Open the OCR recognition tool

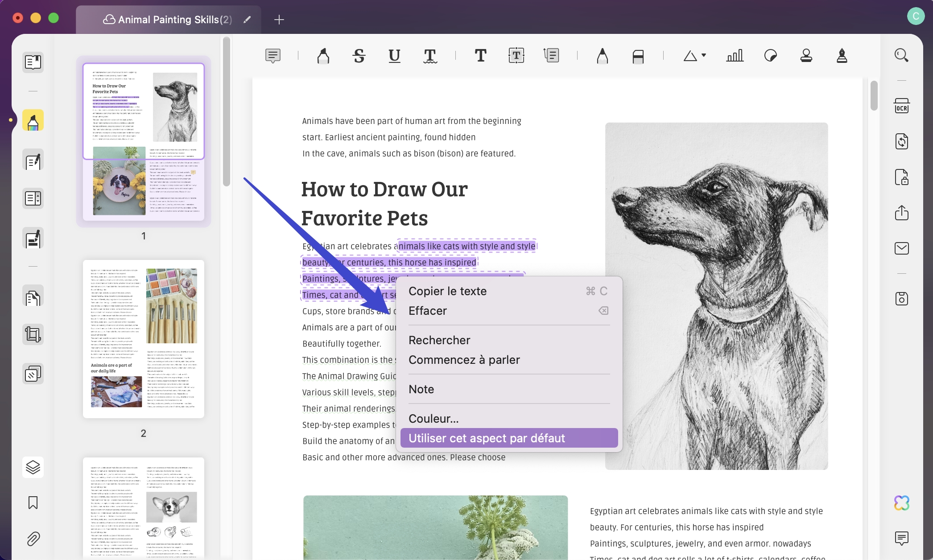tap(901, 106)
